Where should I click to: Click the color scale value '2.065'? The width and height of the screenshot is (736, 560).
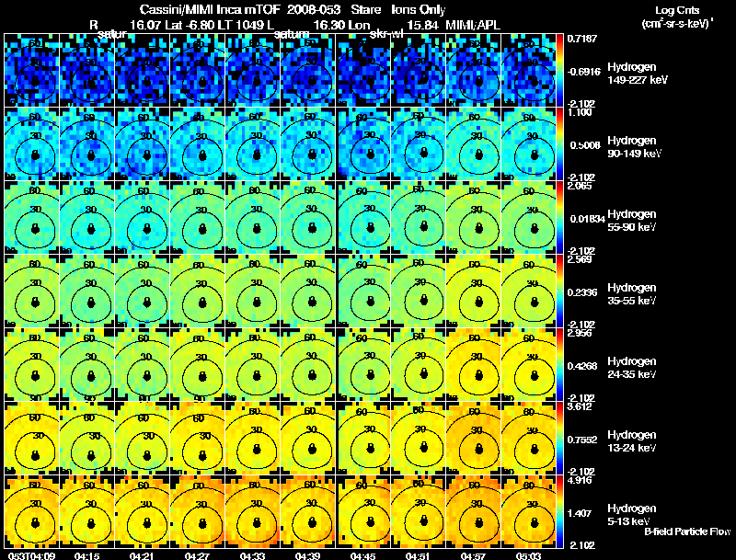tap(580, 186)
